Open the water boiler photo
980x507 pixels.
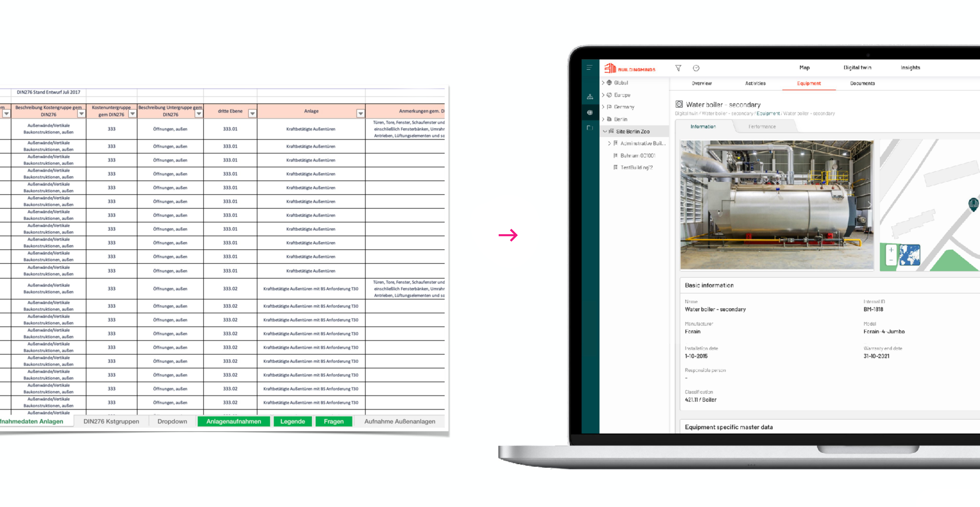coord(776,205)
